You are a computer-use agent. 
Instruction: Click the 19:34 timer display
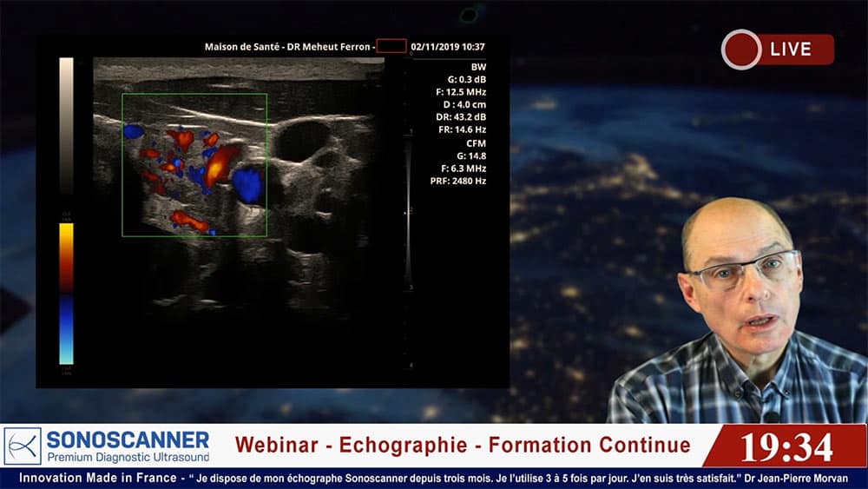pyautogui.click(x=786, y=447)
